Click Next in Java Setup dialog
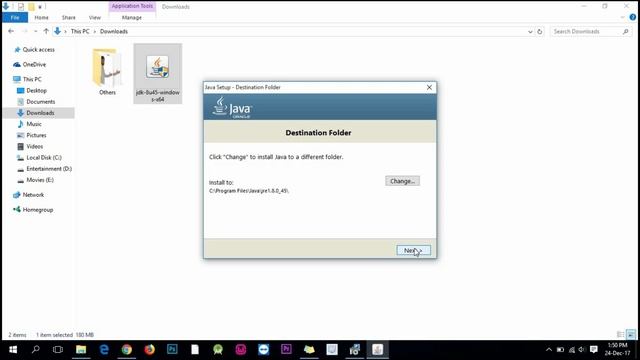This screenshot has width=640, height=360. (x=413, y=250)
